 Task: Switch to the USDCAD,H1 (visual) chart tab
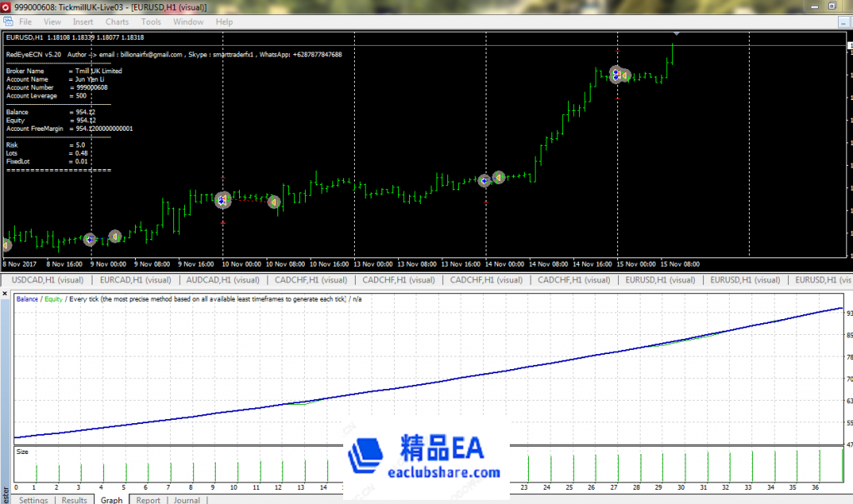[47, 280]
